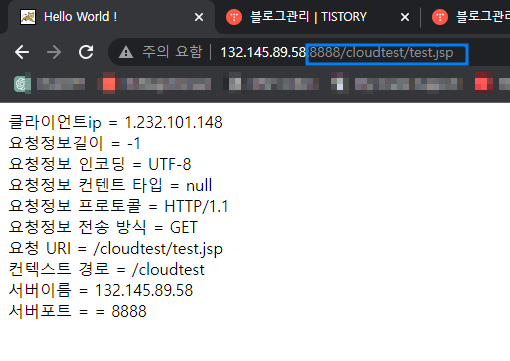Click the 요청 URI = /cloudtest/test.jsp line
Image resolution: width=510 pixels, height=361 pixels.
click(x=116, y=248)
